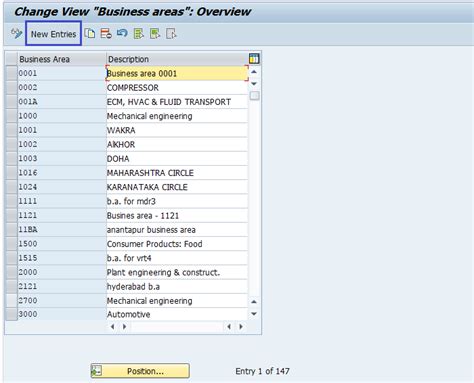Click business area code 1024
The height and width of the screenshot is (383, 474).
click(x=62, y=187)
